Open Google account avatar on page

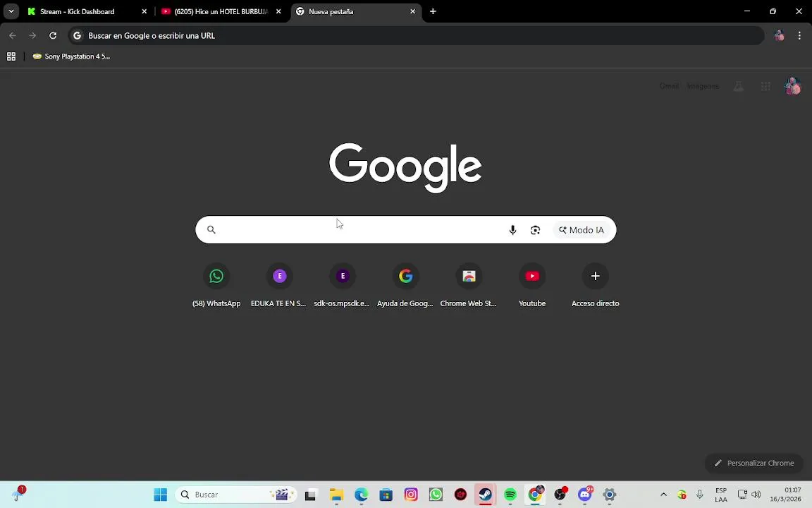[x=792, y=87]
